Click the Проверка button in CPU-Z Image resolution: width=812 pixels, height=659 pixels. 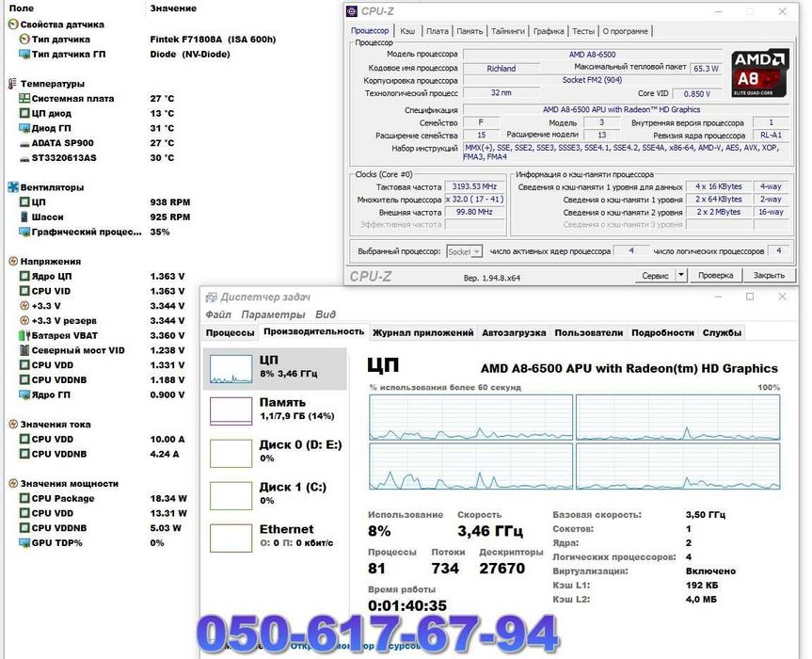pos(715,275)
